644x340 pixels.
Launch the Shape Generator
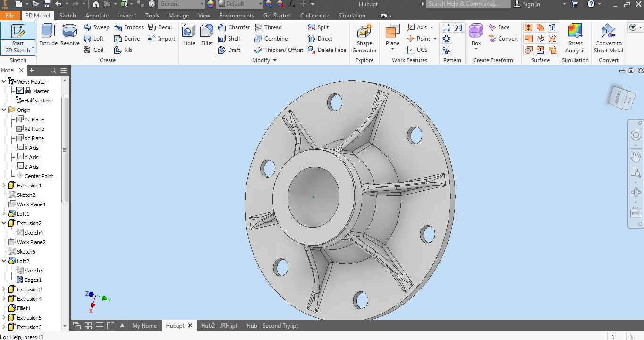(364, 38)
